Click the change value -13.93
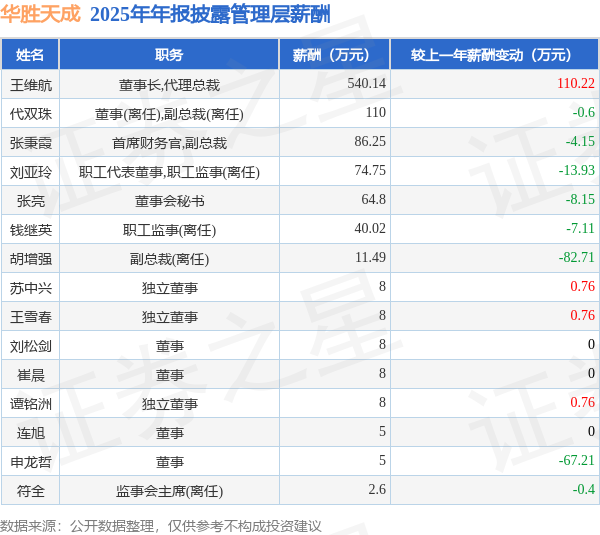The image size is (600, 535). tap(577, 171)
